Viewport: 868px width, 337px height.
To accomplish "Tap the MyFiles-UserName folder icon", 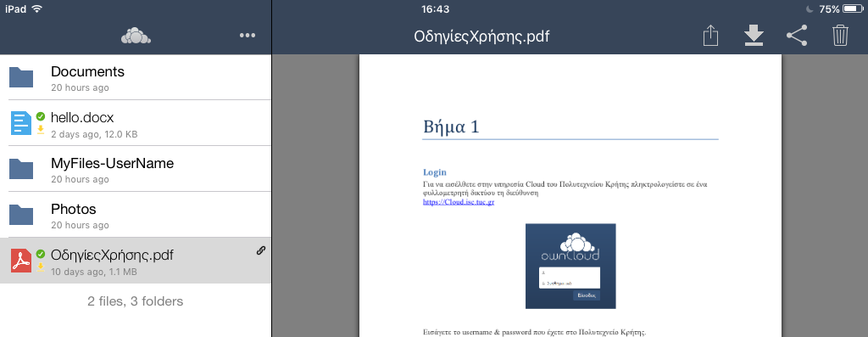I will 21,168.
